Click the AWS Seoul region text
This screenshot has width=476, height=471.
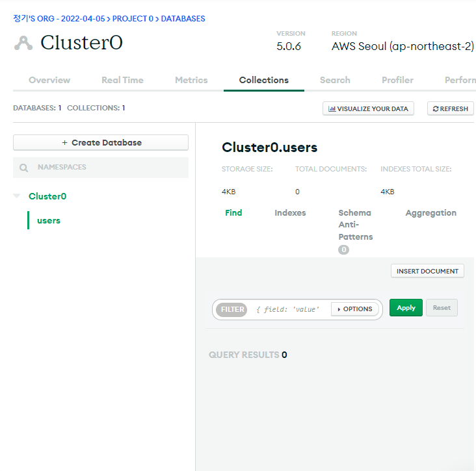403,46
